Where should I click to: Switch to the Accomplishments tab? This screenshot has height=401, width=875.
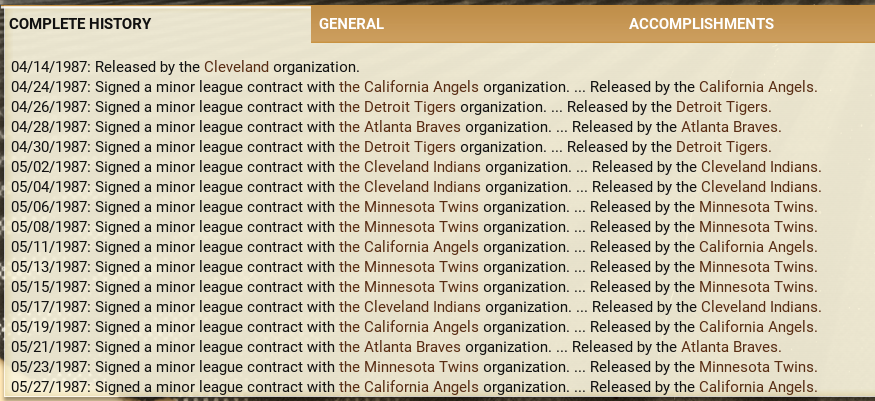tap(701, 24)
